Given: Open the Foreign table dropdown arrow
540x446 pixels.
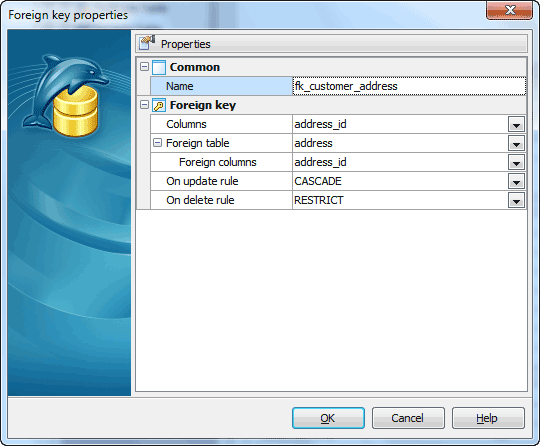Looking at the screenshot, I should 516,143.
